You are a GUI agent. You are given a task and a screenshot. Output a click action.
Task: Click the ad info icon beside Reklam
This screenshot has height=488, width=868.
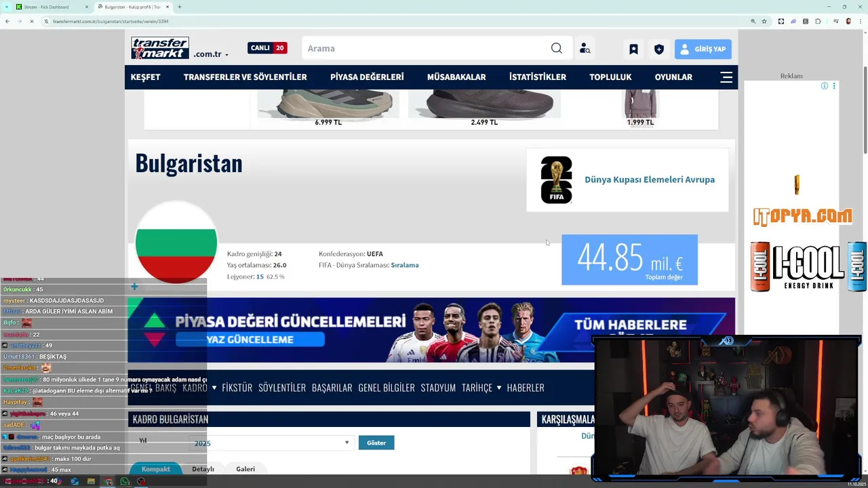pyautogui.click(x=825, y=86)
